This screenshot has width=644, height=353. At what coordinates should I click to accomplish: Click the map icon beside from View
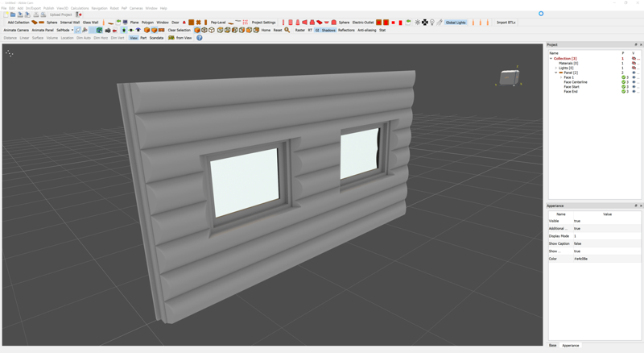pos(171,38)
